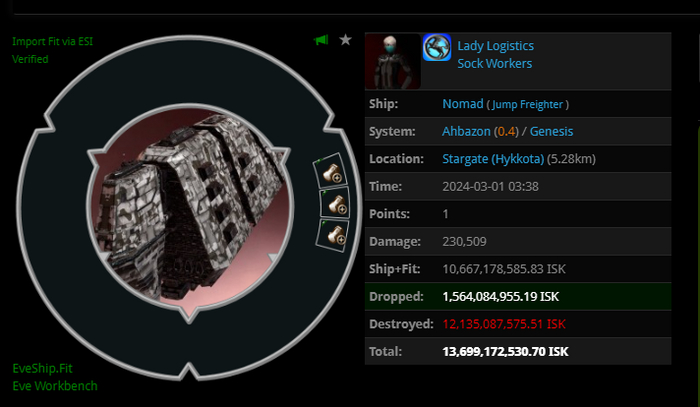This screenshot has width=700, height=407.
Task: Open the Lady Logistics character page
Action: pyautogui.click(x=496, y=46)
